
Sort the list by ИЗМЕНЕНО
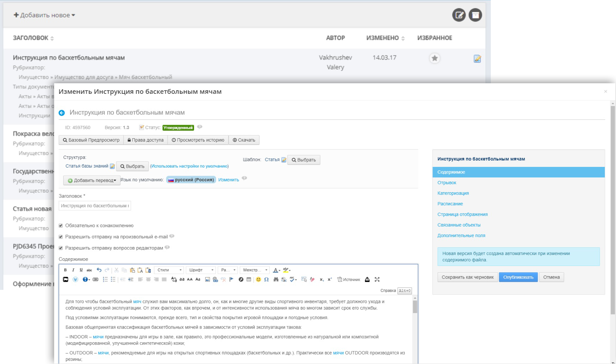coord(385,38)
